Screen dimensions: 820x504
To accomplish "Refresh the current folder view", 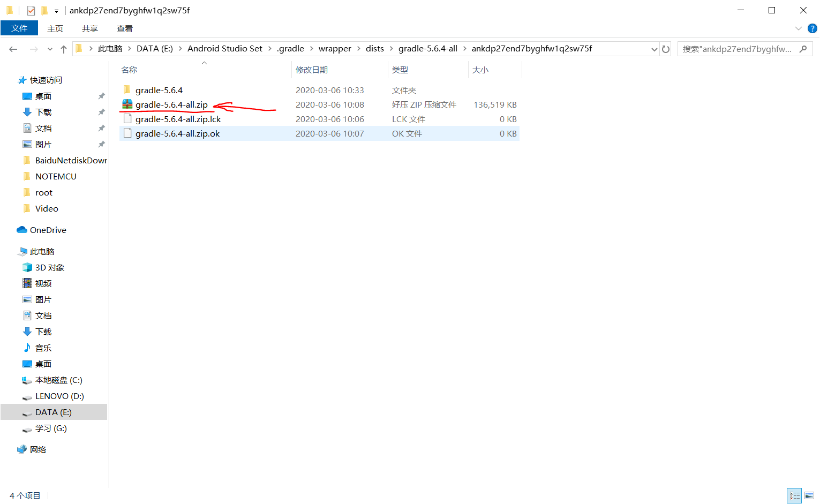I will point(665,48).
